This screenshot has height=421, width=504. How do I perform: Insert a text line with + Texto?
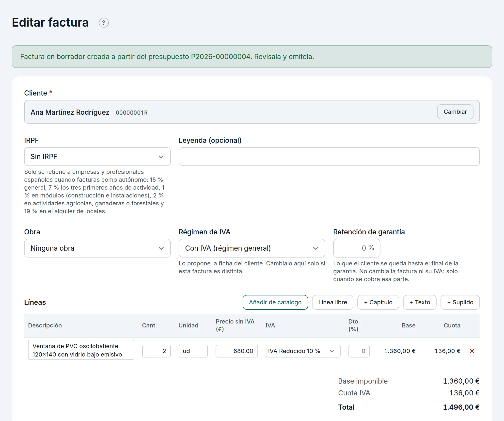pos(420,302)
